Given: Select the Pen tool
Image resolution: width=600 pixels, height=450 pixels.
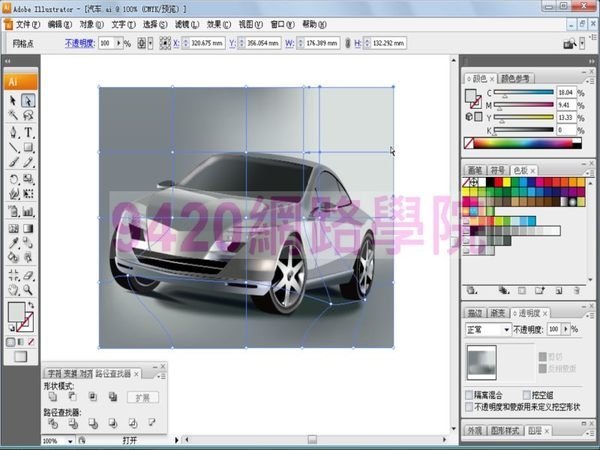Looking at the screenshot, I should 13,132.
